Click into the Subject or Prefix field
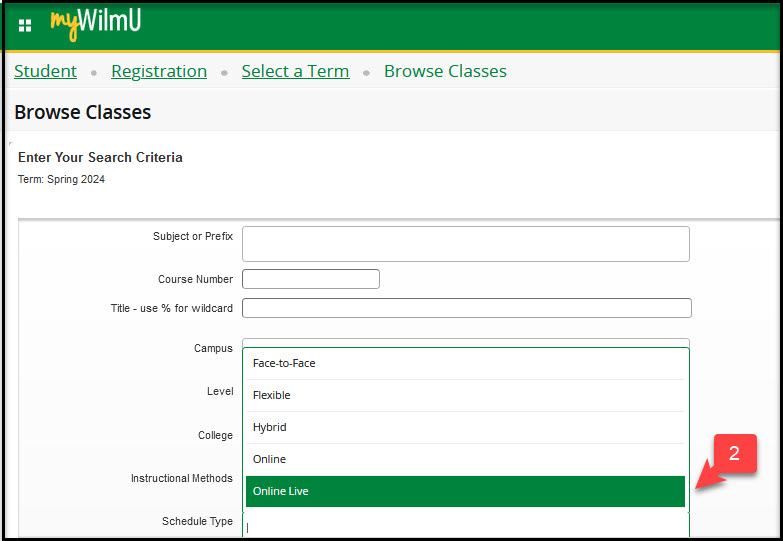 pyautogui.click(x=465, y=244)
